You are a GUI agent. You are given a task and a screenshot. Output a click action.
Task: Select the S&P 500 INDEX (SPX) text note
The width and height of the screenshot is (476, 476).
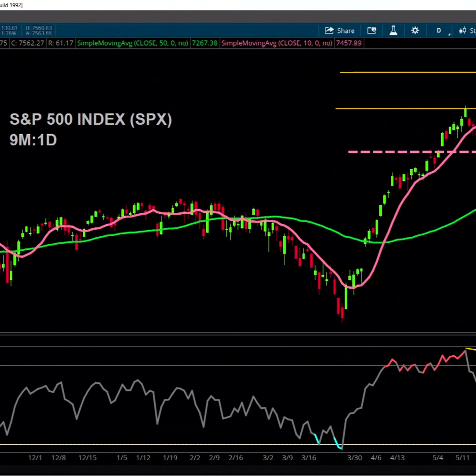(91, 120)
